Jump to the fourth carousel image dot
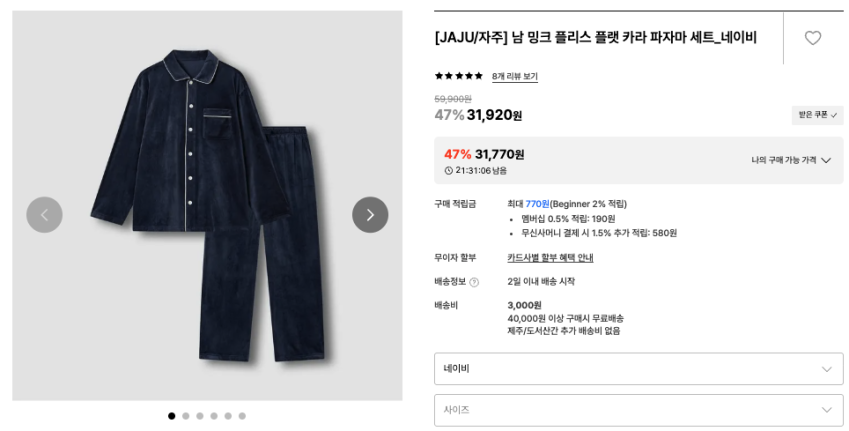Screen dimensions: 849x431 [x=214, y=416]
